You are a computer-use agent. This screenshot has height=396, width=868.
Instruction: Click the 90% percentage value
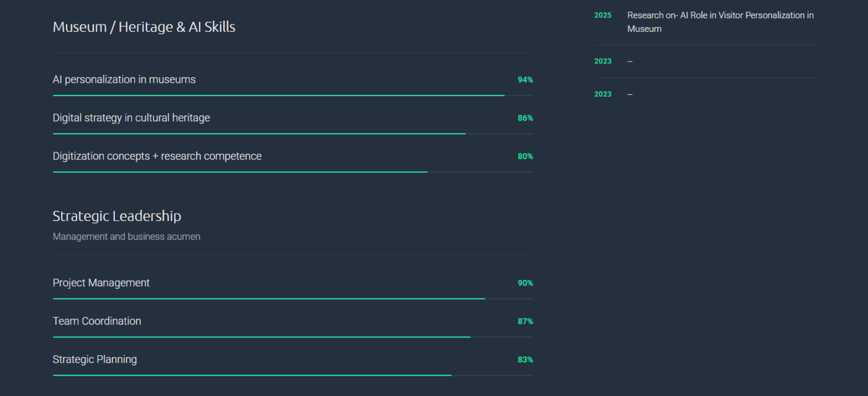pos(525,283)
